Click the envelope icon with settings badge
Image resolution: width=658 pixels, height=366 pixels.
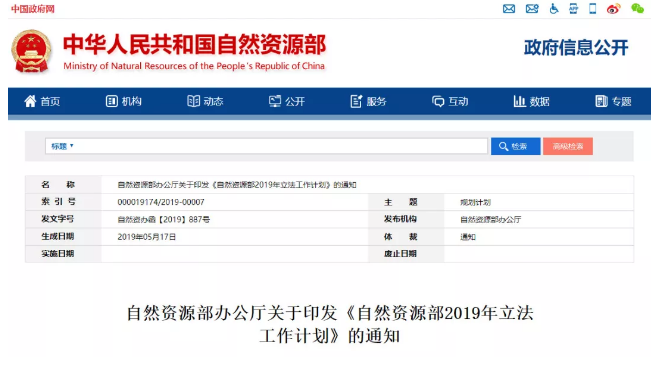coord(532,8)
